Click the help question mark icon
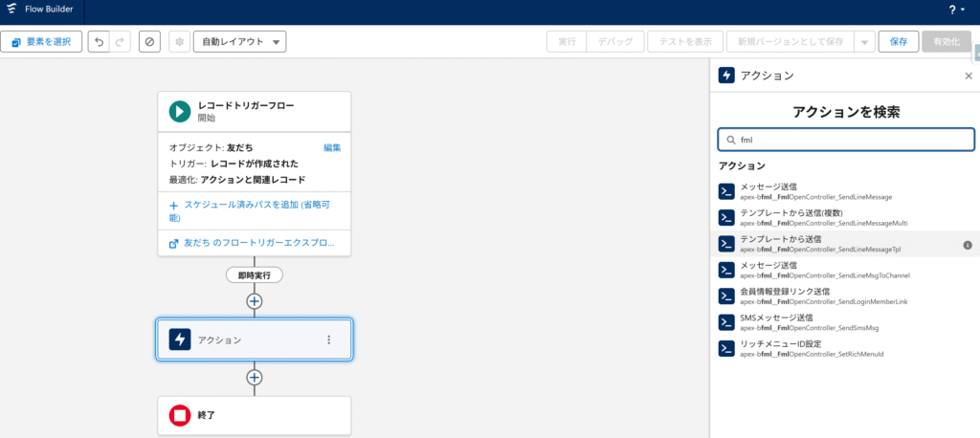The width and height of the screenshot is (980, 438). coord(951,11)
